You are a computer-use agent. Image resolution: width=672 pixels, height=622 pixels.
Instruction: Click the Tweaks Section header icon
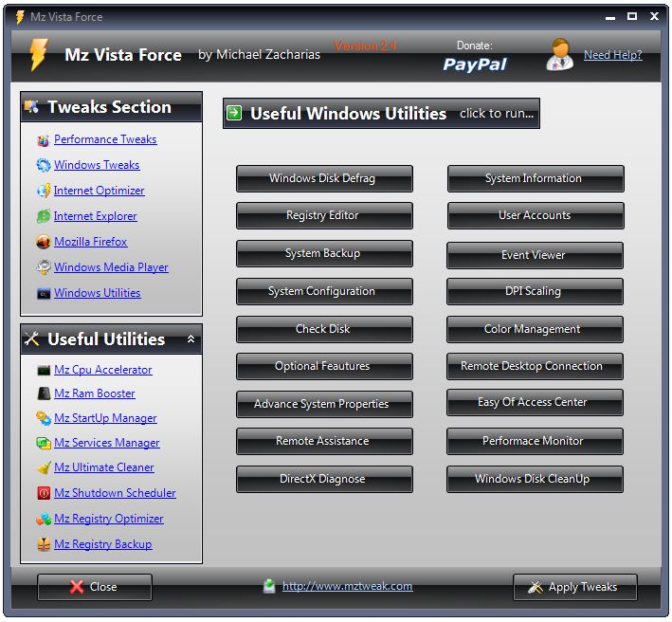(x=32, y=106)
